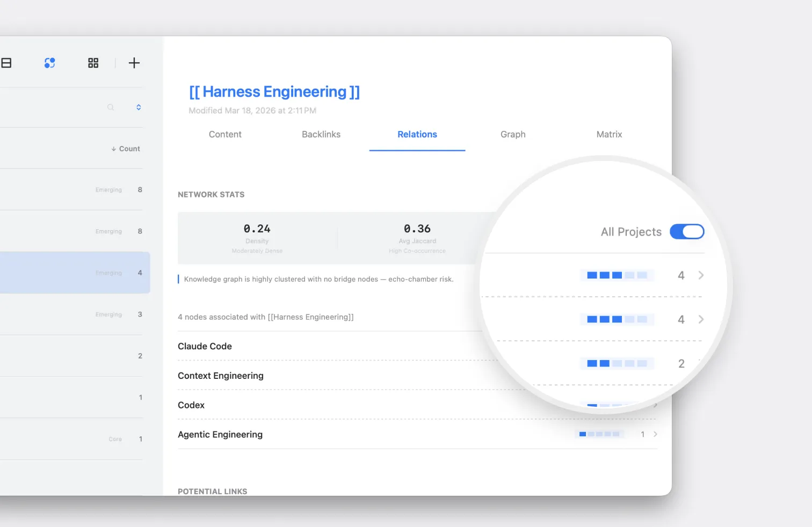Go to the Graph tab
812x527 pixels.
click(513, 134)
